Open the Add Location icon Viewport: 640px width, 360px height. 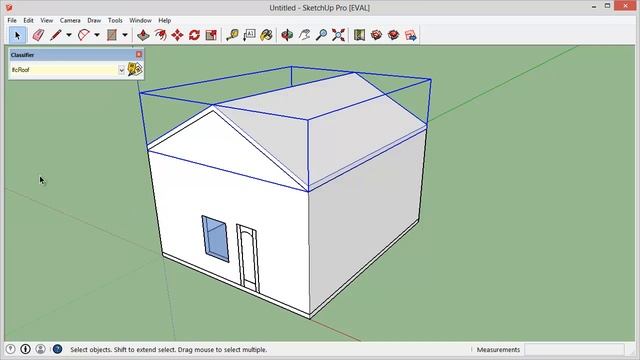[359, 35]
